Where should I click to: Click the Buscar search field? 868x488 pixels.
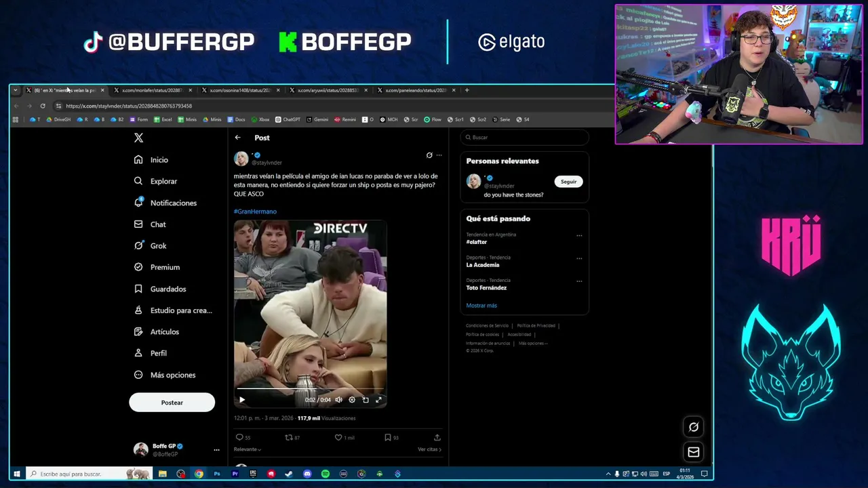[x=524, y=138]
